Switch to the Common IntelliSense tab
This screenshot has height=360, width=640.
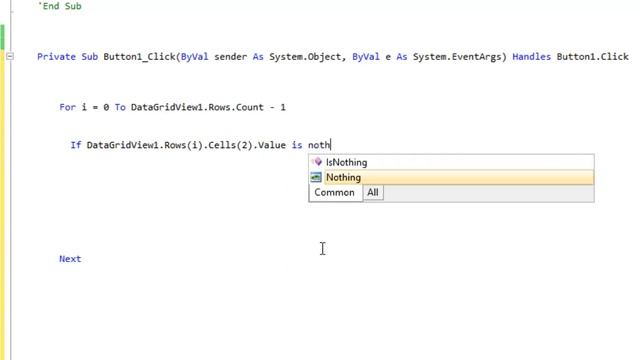[x=334, y=193]
